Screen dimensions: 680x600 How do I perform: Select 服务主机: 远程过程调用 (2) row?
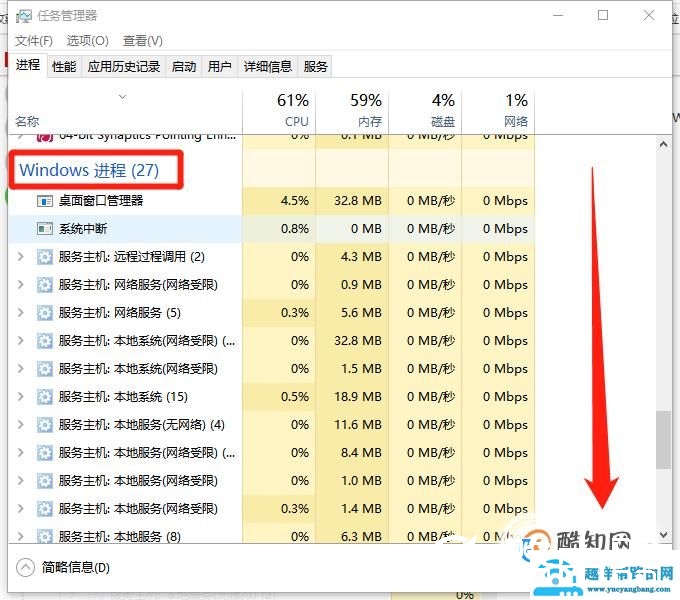[x=271, y=257]
